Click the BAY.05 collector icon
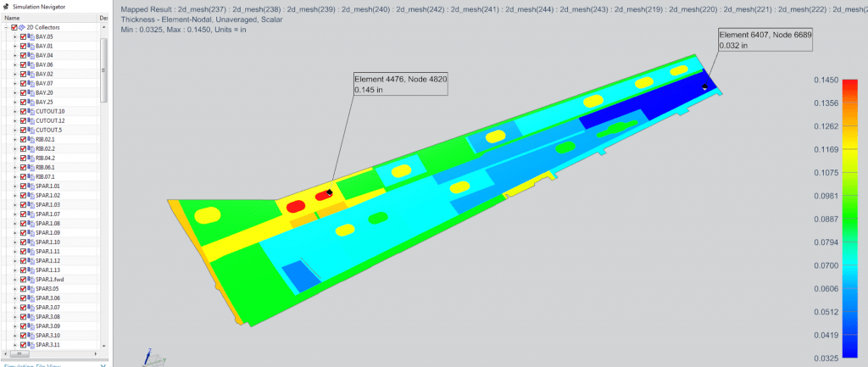This screenshot has height=367, width=868. click(x=31, y=36)
